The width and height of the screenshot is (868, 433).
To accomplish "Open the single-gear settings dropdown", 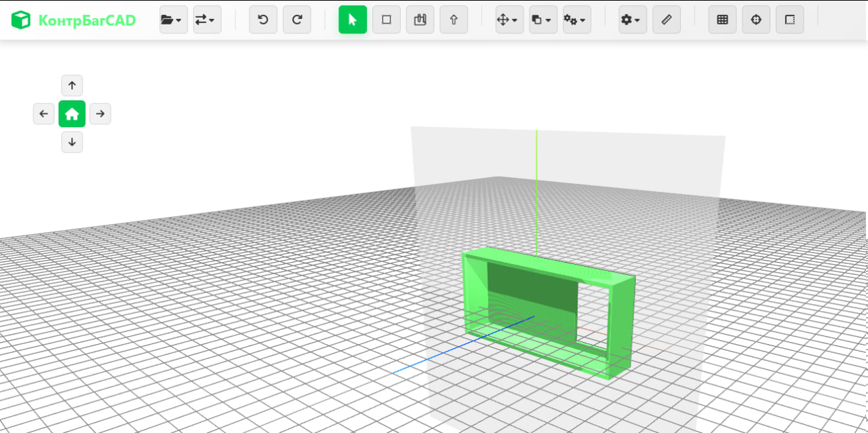I will [x=633, y=20].
